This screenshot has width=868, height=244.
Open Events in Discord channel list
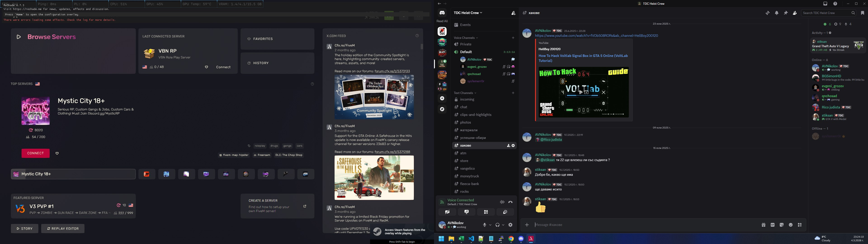click(484, 25)
